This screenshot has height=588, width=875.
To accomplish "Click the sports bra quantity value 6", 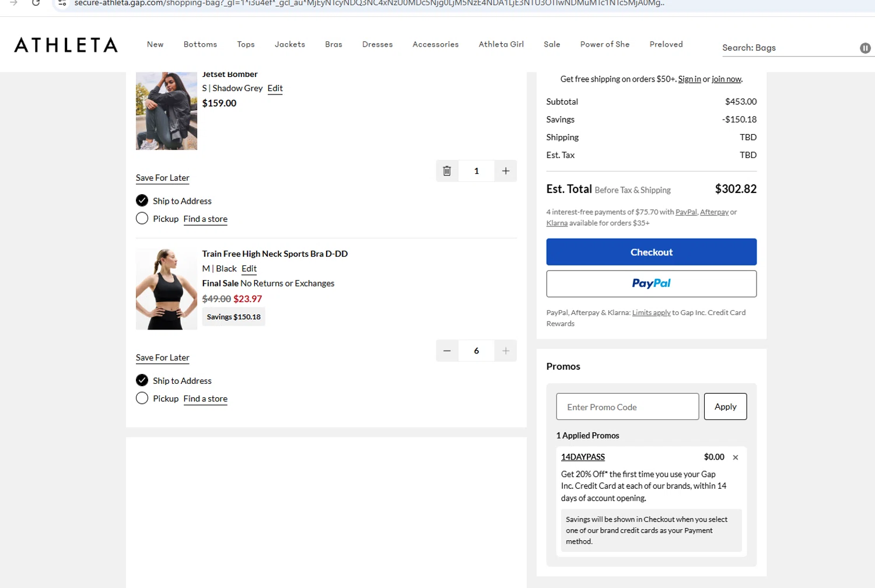I will click(x=476, y=351).
